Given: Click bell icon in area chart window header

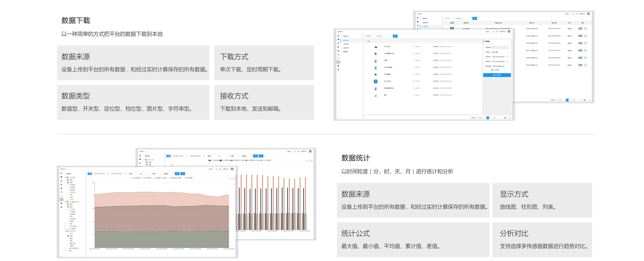Looking at the screenshot, I should click(217, 169).
